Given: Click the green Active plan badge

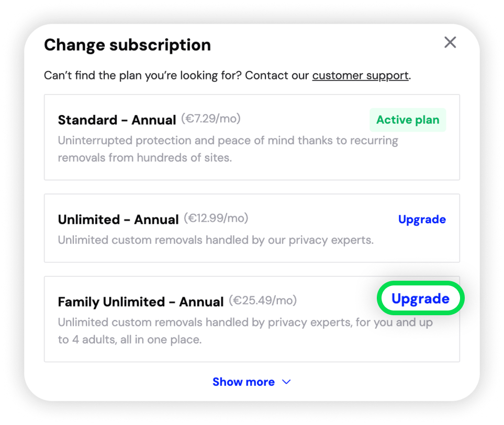Looking at the screenshot, I should coord(408,120).
